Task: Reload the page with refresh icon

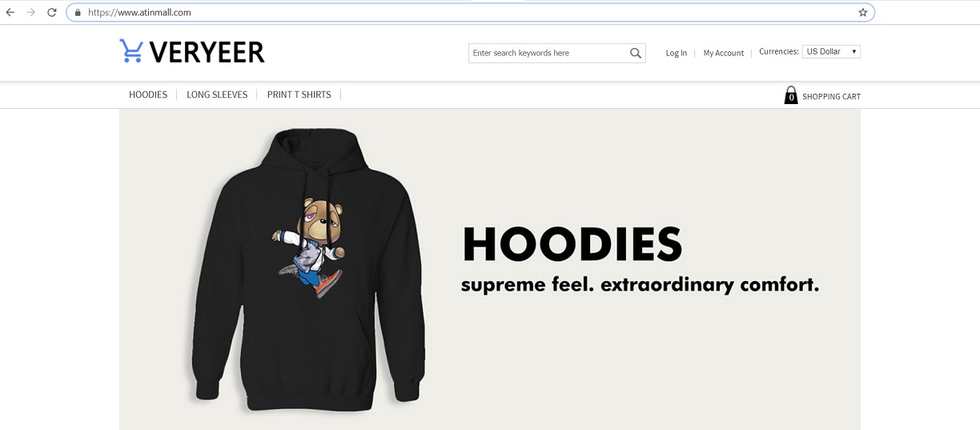Action: [x=52, y=12]
